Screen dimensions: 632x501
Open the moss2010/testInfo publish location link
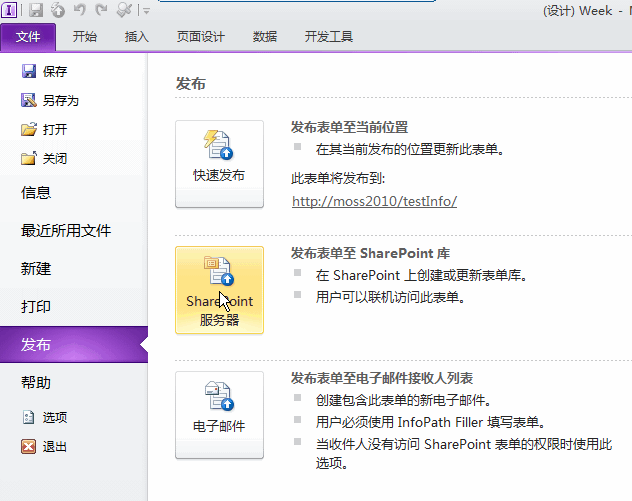(374, 201)
